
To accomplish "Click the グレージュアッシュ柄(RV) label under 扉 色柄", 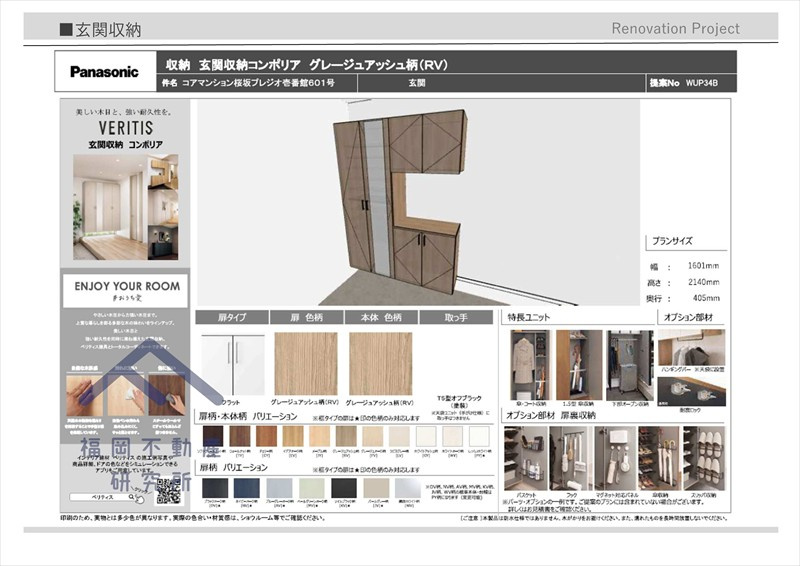I will click(305, 402).
